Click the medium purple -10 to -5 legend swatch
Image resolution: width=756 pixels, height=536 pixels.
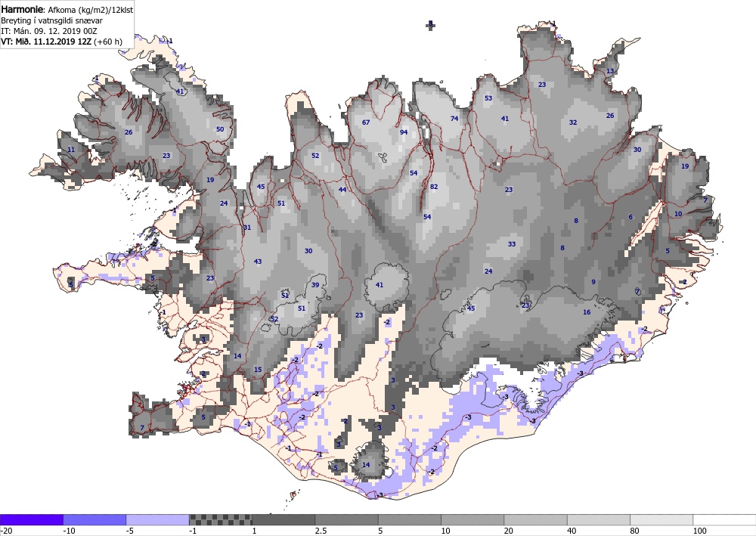pyautogui.click(x=94, y=519)
